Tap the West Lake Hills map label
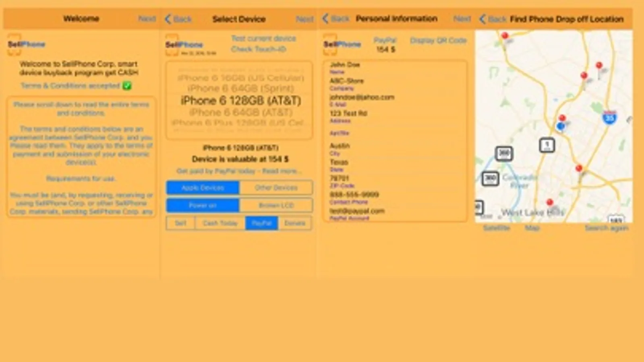 point(532,212)
